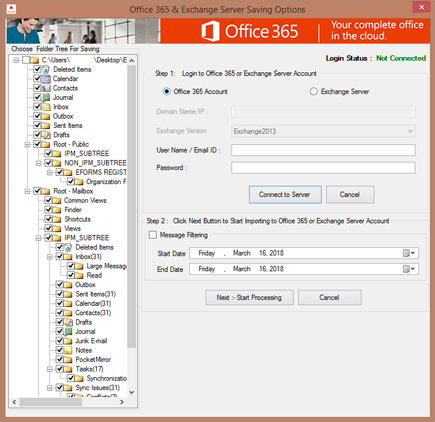
Task: Click the folder tree horizontal scrollbar thumb
Action: tap(51, 402)
